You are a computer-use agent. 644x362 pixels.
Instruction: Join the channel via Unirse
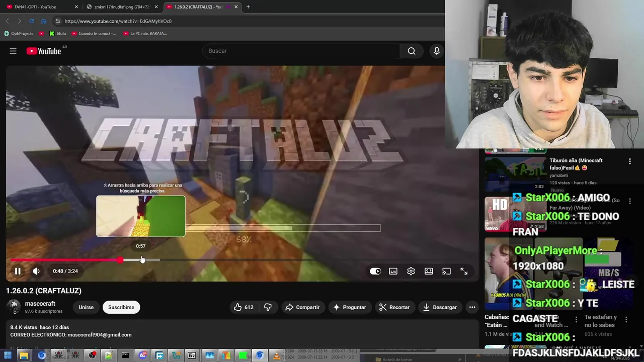[x=86, y=307]
